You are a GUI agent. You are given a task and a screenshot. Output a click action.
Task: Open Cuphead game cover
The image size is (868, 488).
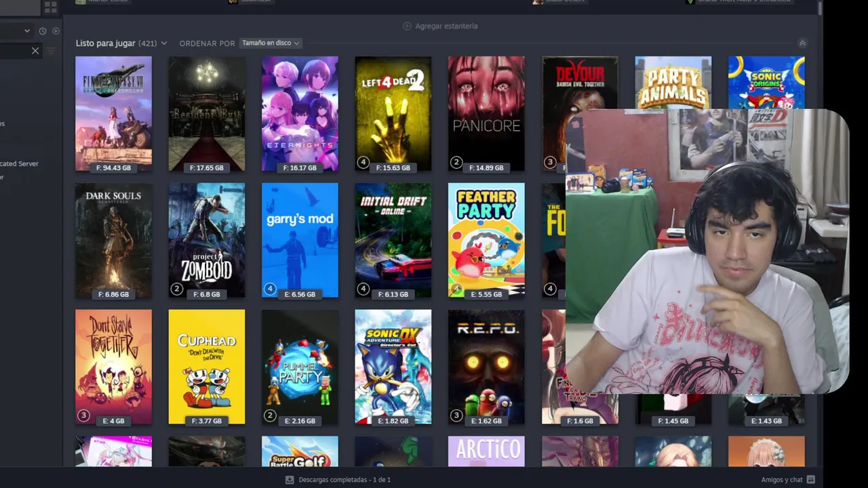207,367
